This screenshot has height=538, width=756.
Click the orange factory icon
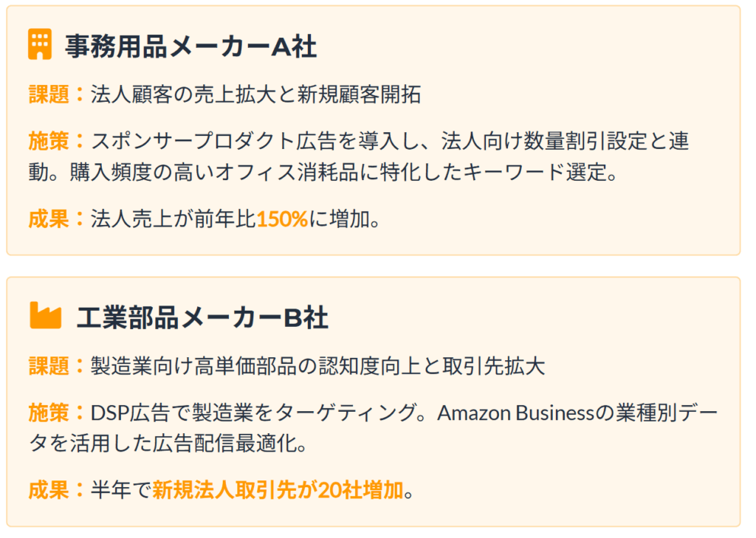[45, 315]
